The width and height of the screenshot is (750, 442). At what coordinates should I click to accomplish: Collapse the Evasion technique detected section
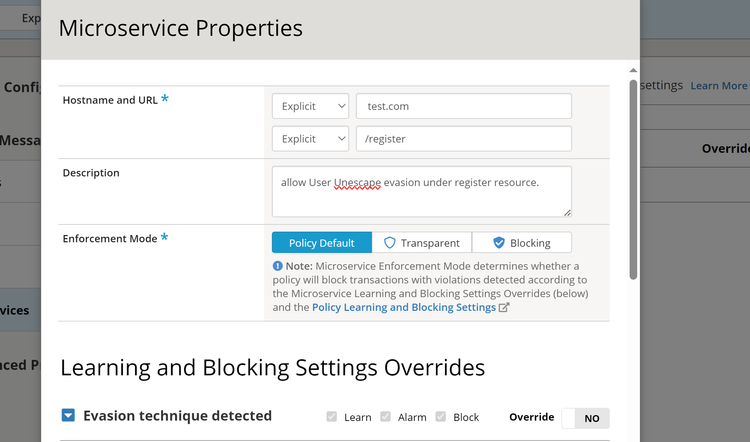[x=68, y=416]
